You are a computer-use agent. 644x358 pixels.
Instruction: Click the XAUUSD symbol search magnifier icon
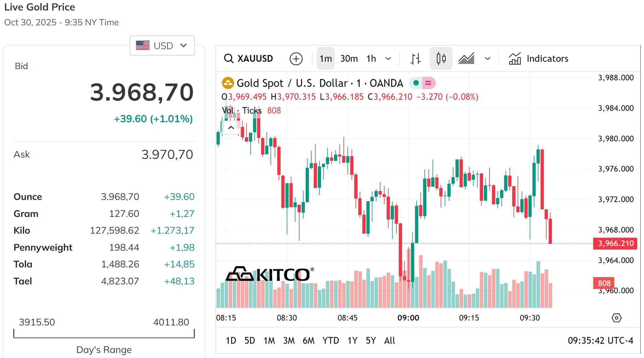click(x=228, y=59)
